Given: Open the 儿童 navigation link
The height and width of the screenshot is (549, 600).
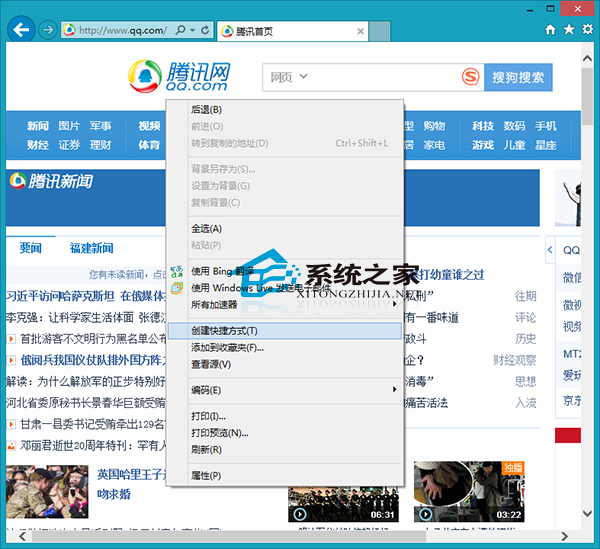Looking at the screenshot, I should pyautogui.click(x=514, y=145).
